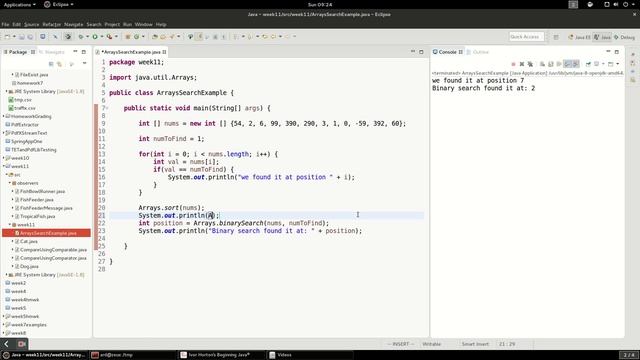The height and width of the screenshot is (360, 640).
Task: Minimize the Package Explorer view
Action: [x=75, y=52]
